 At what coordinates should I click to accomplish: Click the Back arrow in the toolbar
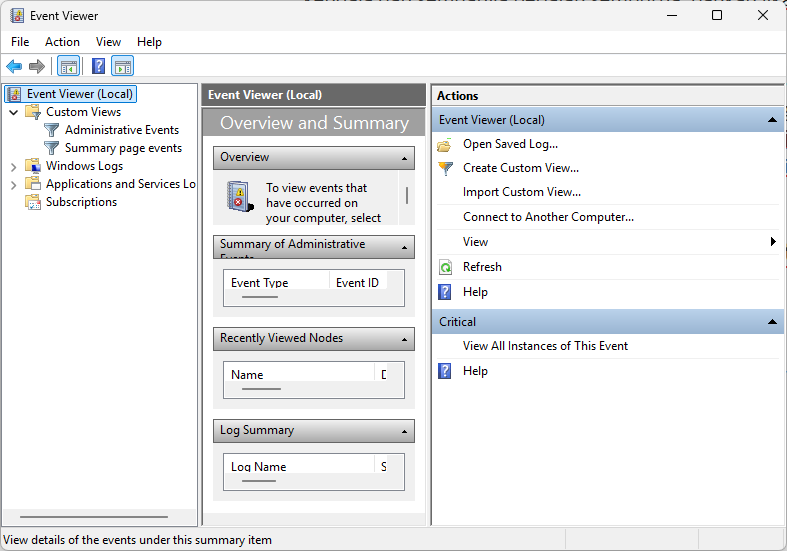pos(14,67)
